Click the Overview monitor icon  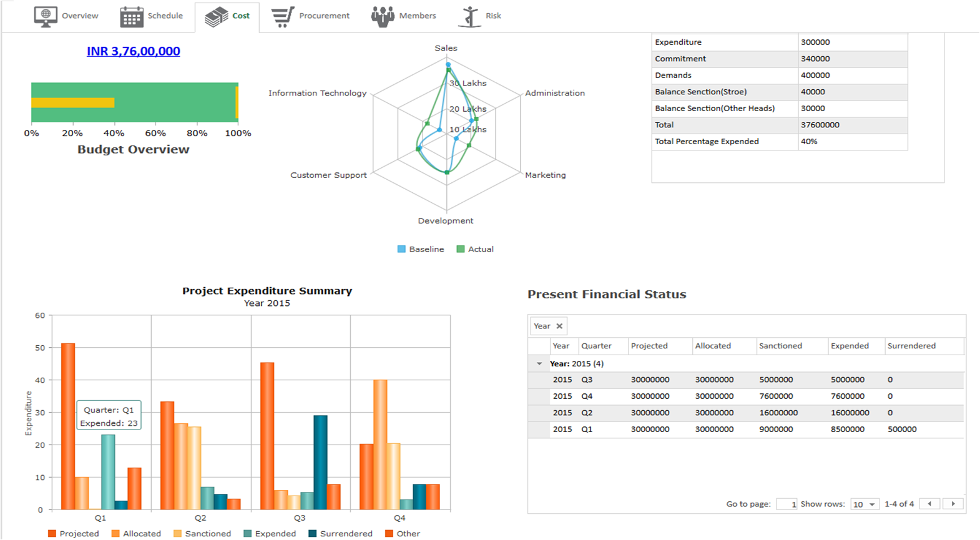click(46, 16)
